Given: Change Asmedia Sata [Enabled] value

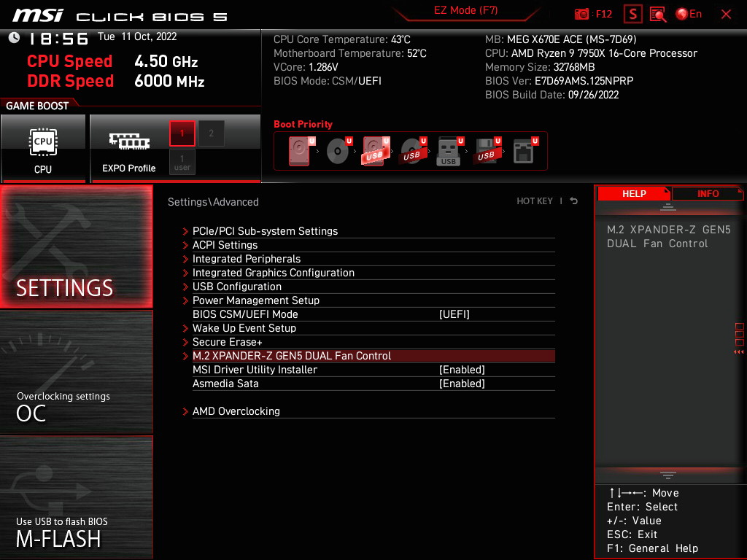Looking at the screenshot, I should coord(462,384).
